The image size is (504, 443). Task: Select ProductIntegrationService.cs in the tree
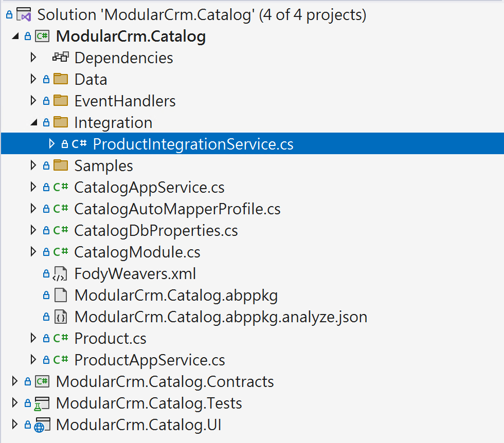(193, 144)
